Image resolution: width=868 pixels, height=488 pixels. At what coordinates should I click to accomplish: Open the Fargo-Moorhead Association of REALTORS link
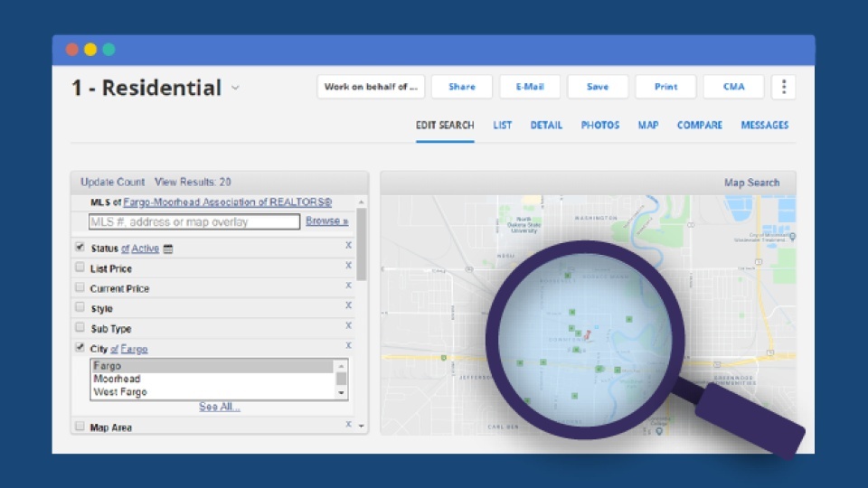pos(228,202)
